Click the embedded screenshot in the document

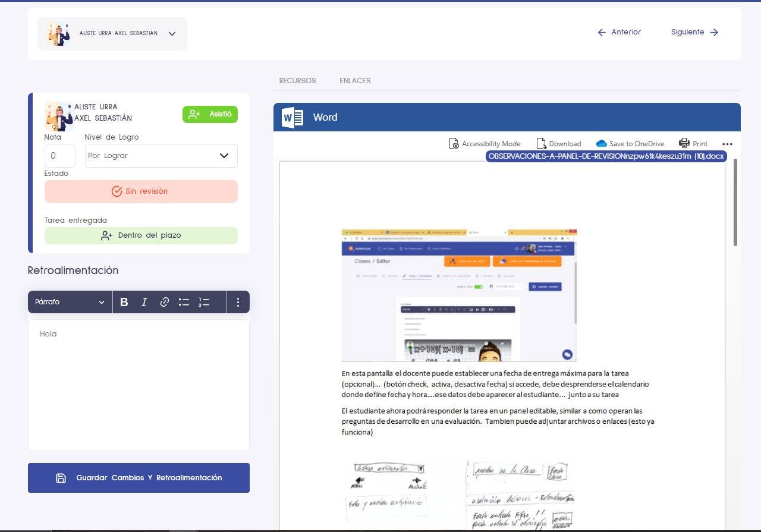[459, 295]
